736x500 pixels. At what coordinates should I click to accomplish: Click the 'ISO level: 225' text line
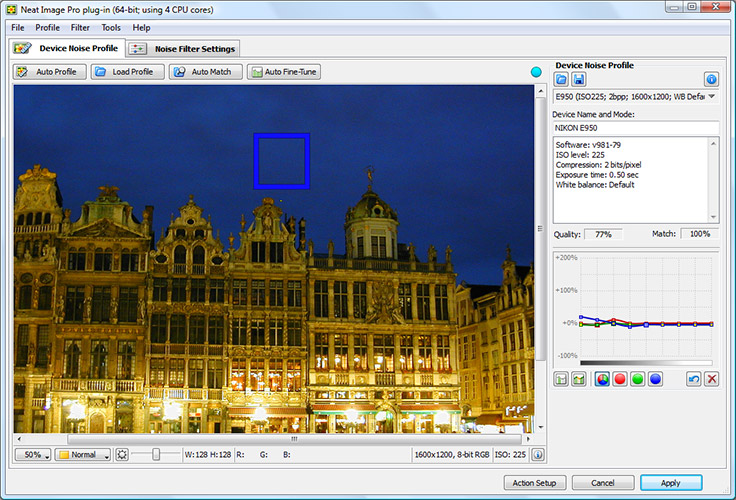(x=580, y=155)
